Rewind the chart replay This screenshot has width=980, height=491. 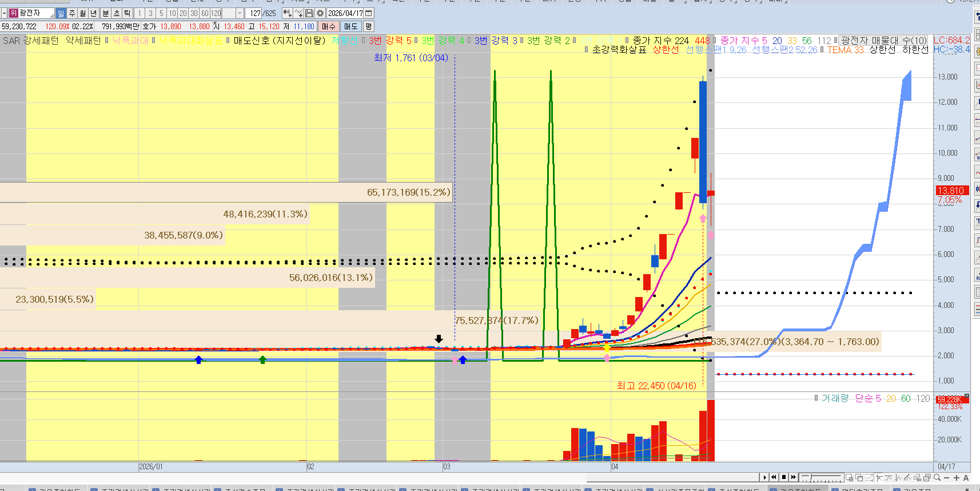click(x=774, y=477)
